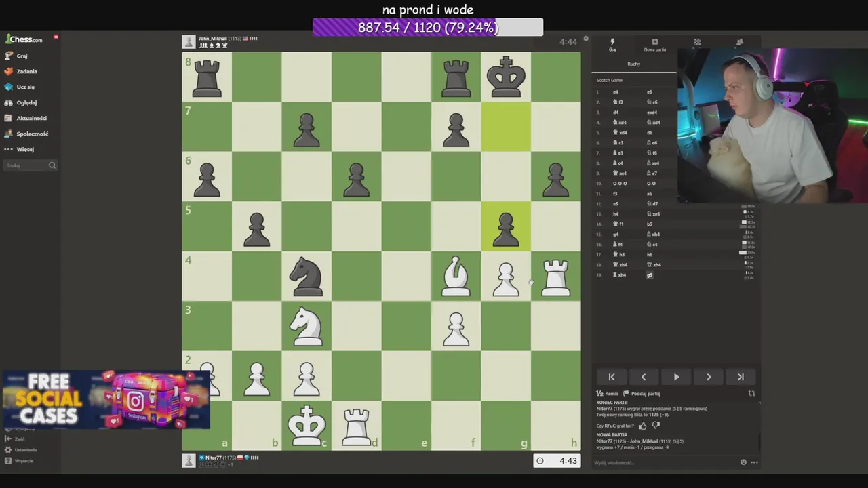Click the black pawn on g5

[x=506, y=228]
